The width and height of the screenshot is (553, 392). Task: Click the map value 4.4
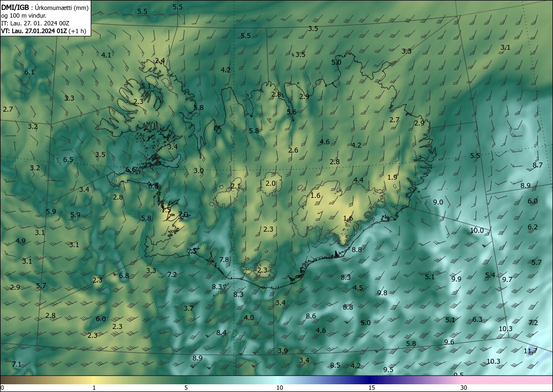(358, 180)
